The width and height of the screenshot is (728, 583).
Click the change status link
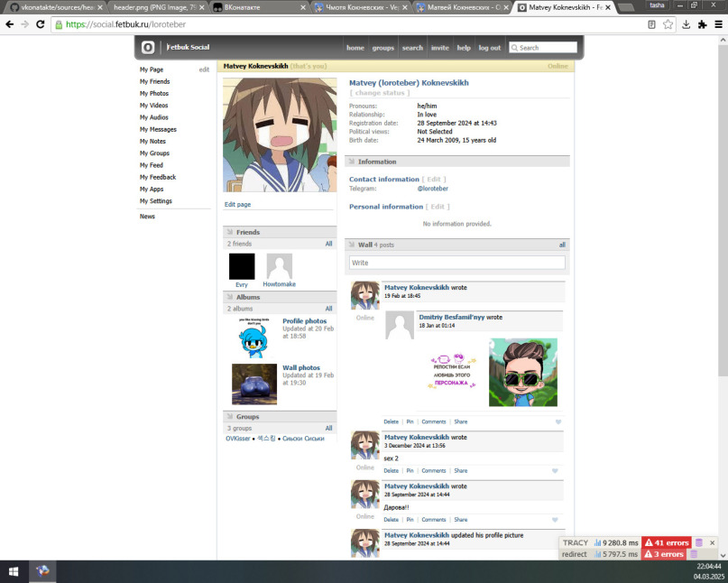point(379,93)
